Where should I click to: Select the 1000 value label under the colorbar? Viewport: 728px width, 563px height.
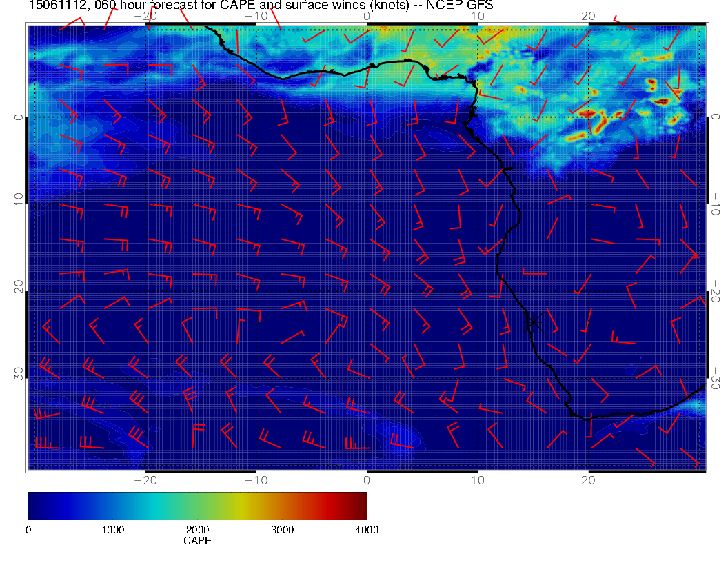[x=112, y=530]
